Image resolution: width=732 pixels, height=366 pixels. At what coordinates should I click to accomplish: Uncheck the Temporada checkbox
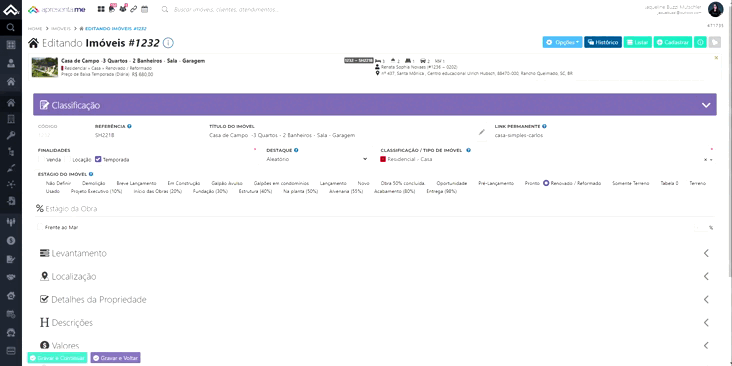(98, 159)
